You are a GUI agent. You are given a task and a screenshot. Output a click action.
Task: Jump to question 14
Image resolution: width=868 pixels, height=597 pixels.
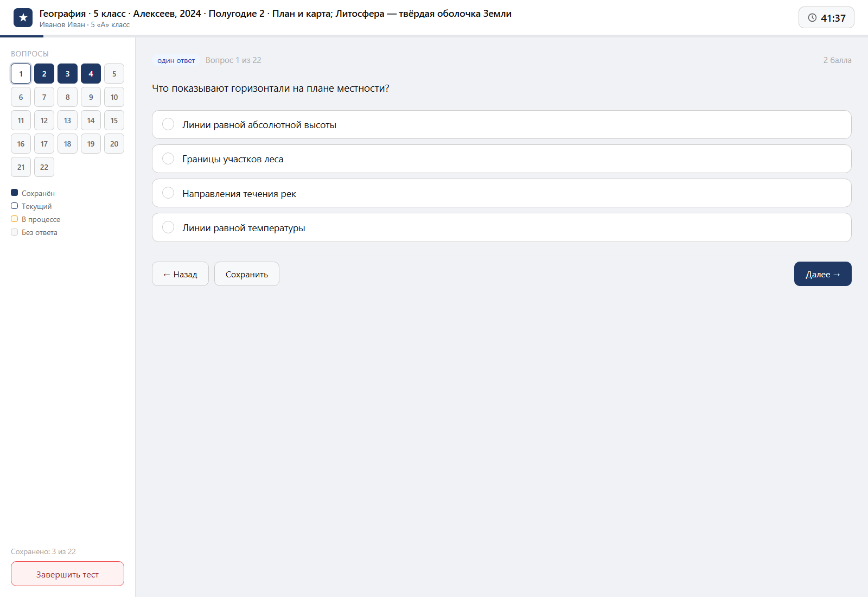tap(91, 120)
